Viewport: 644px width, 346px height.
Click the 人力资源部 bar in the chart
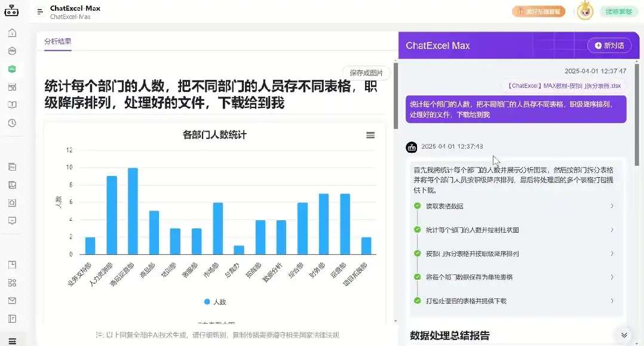[112, 215]
